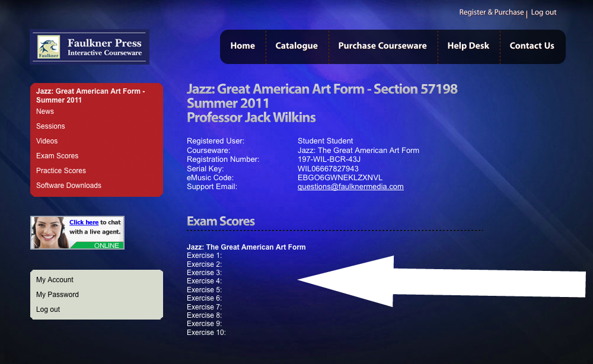This screenshot has height=364, width=593.
Task: Open Software Downloads in the sidebar
Action: 69,186
